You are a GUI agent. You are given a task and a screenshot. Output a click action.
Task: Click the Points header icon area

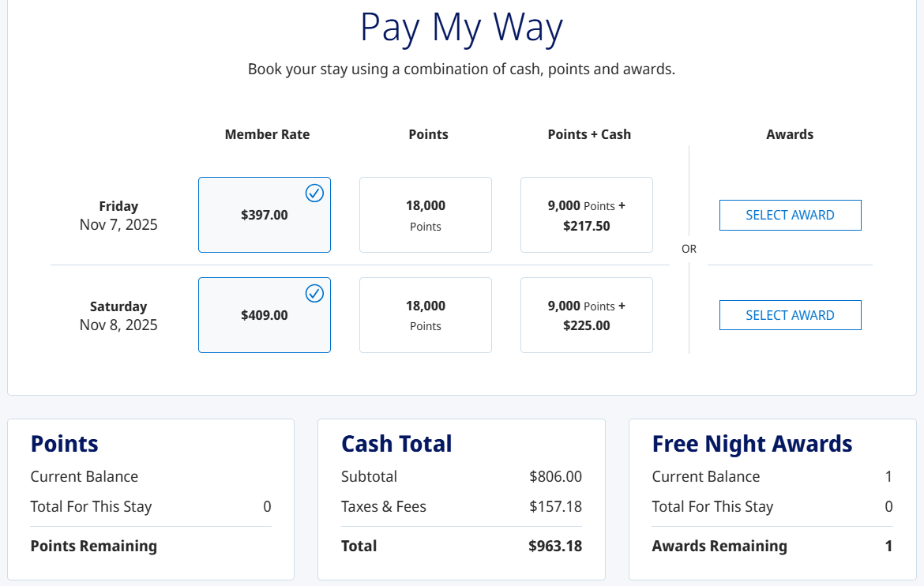coord(428,134)
